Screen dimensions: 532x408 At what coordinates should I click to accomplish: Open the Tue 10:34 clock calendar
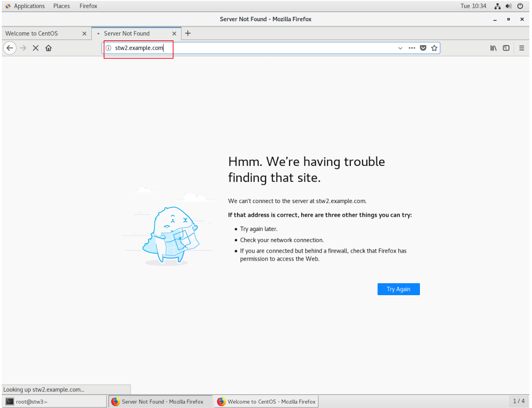(x=473, y=6)
